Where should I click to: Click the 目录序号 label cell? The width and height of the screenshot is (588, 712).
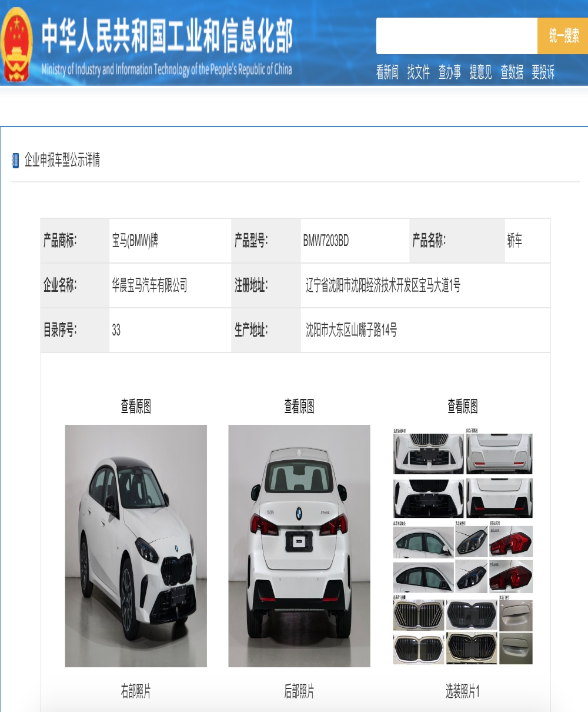coord(75,330)
